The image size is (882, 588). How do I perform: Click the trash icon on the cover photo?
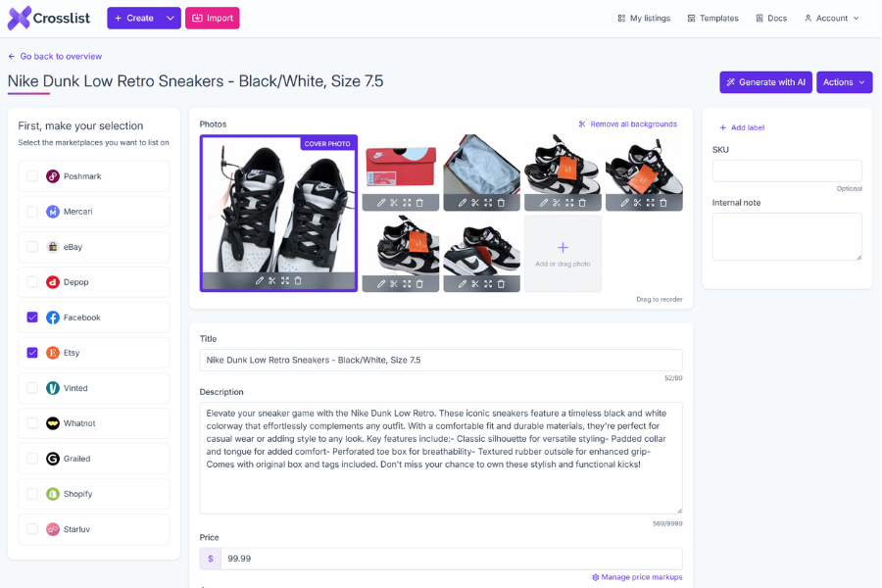(x=298, y=280)
